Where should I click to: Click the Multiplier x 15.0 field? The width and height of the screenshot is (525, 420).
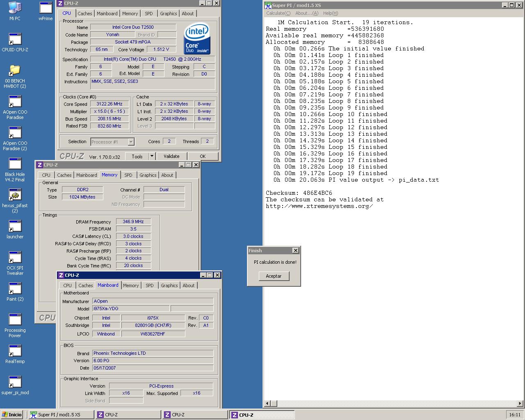tap(110, 112)
